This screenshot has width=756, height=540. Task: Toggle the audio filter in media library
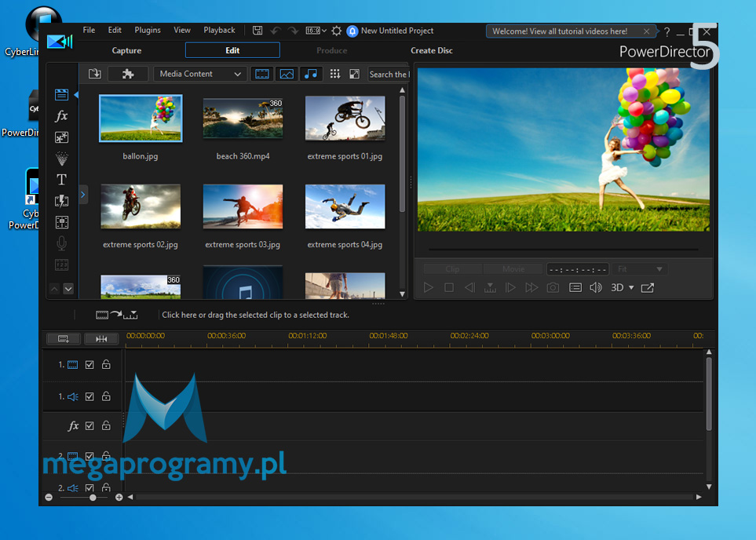pyautogui.click(x=311, y=74)
